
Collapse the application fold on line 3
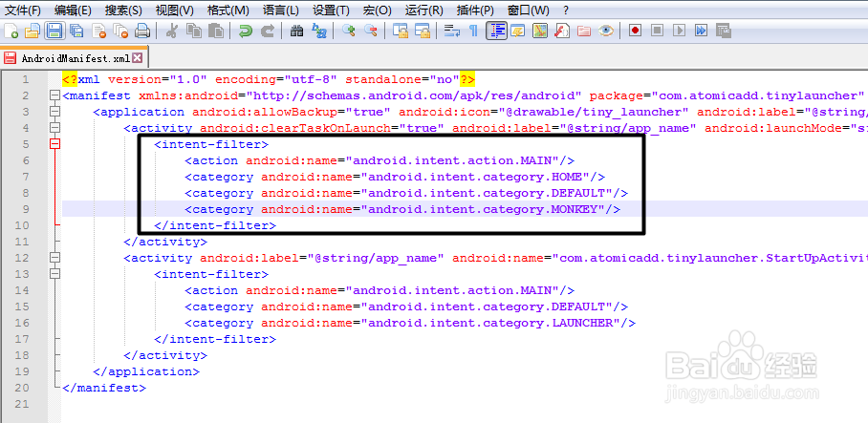(x=54, y=112)
